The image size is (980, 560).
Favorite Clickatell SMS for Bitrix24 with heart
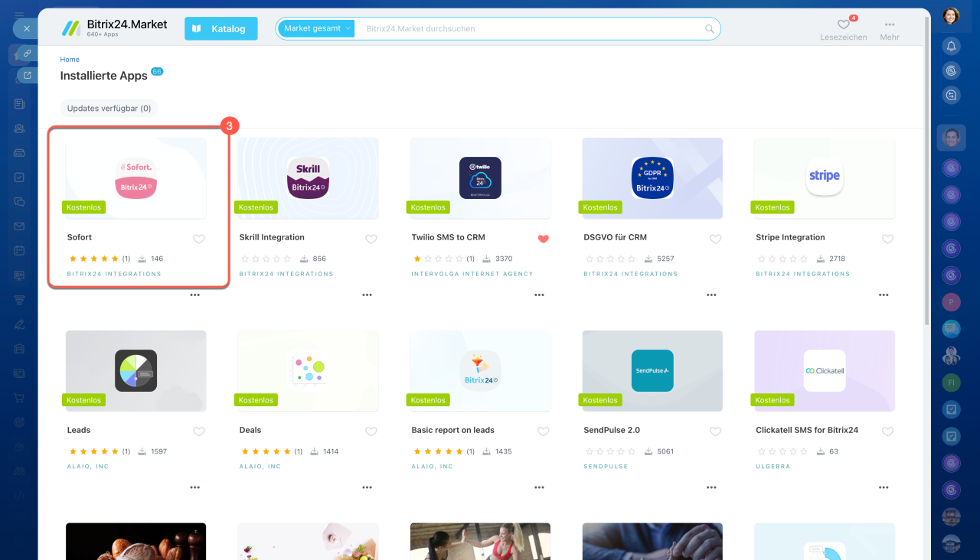pos(888,431)
